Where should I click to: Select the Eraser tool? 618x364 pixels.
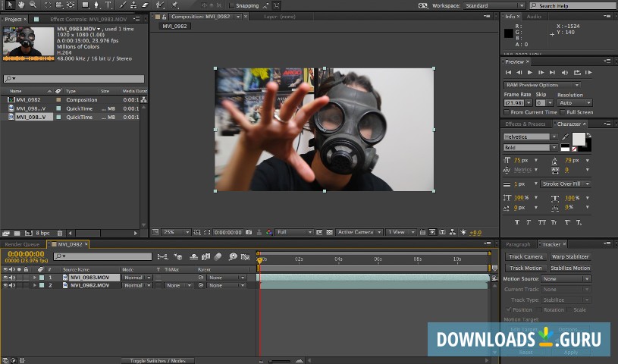coord(145,5)
